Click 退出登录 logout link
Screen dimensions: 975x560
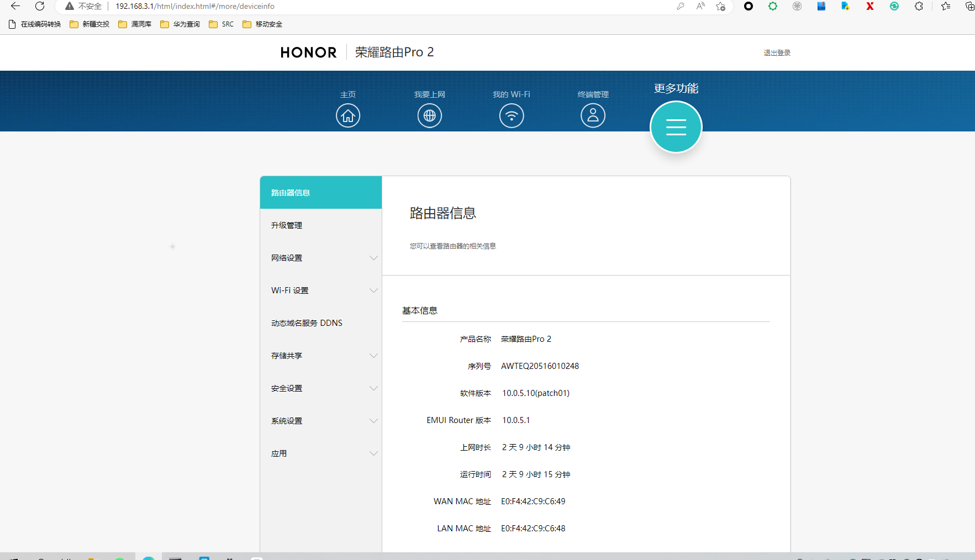[777, 53]
